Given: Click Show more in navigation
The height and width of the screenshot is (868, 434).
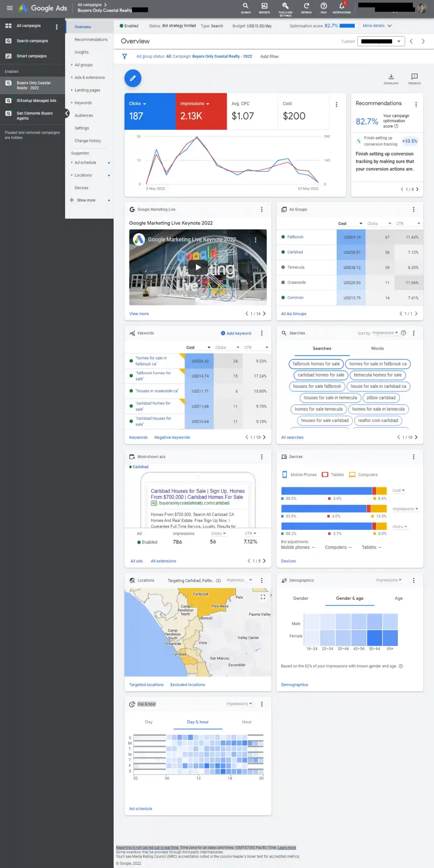Looking at the screenshot, I should 86,200.
